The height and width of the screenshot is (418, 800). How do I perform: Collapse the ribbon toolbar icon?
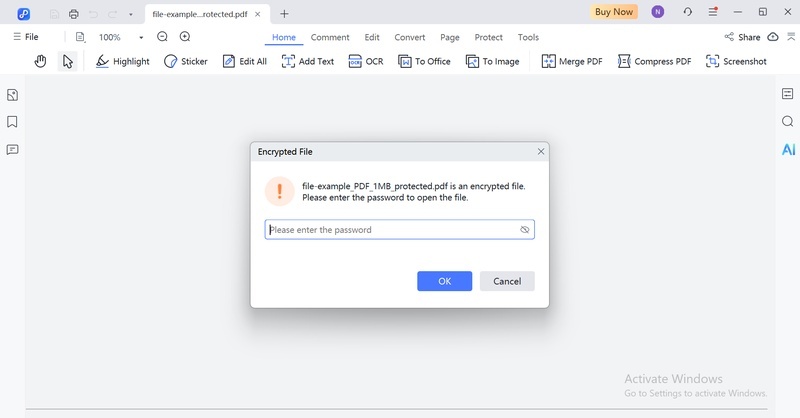coord(791,37)
